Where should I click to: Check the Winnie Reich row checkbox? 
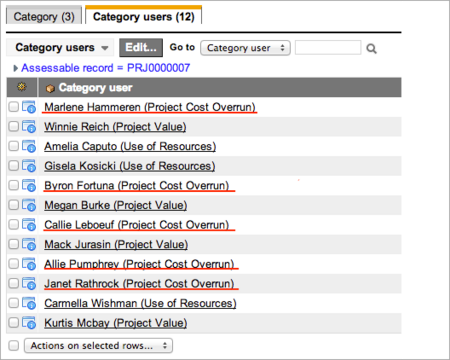pyautogui.click(x=13, y=126)
